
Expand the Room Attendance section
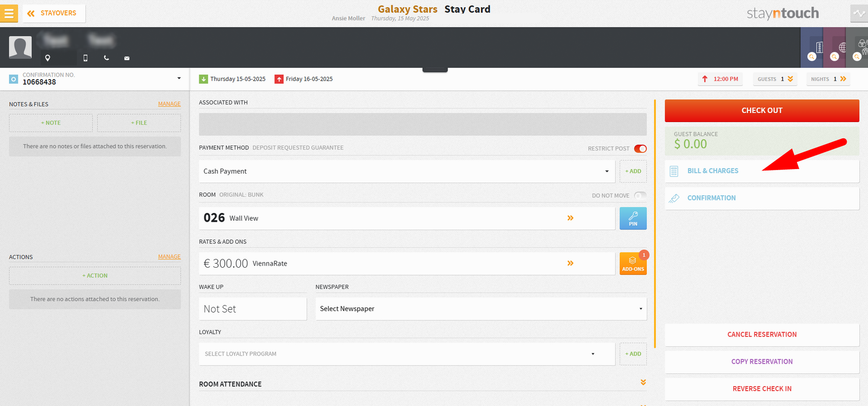tap(643, 383)
